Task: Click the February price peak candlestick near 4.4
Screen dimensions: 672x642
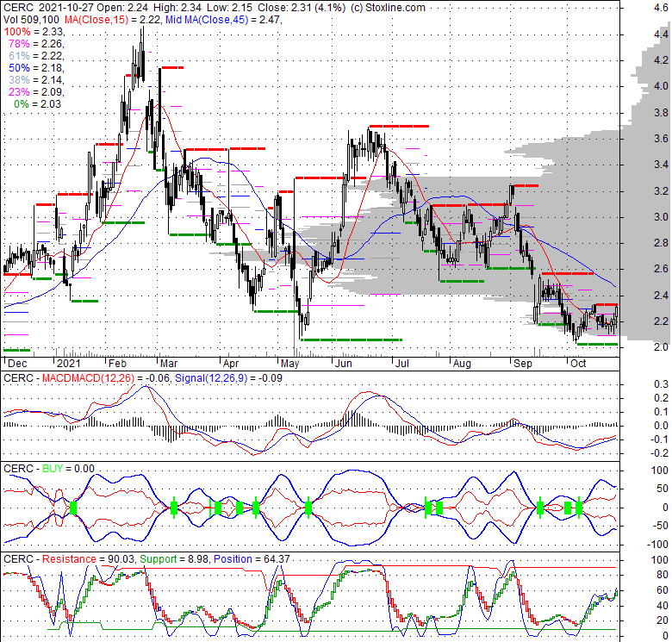Action: point(143,53)
